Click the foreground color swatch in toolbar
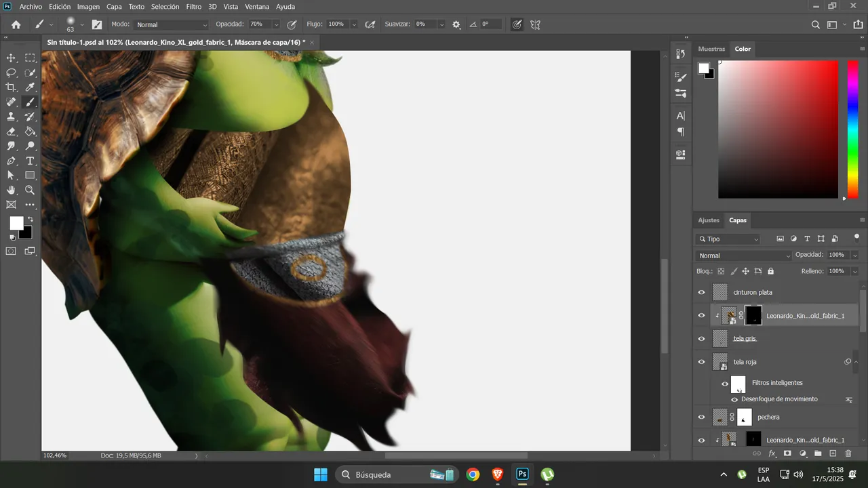Image resolution: width=868 pixels, height=488 pixels. point(16,223)
